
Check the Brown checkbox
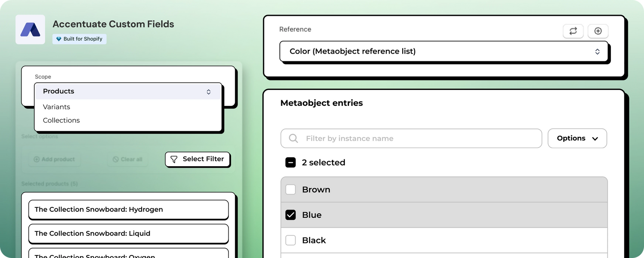(x=291, y=189)
